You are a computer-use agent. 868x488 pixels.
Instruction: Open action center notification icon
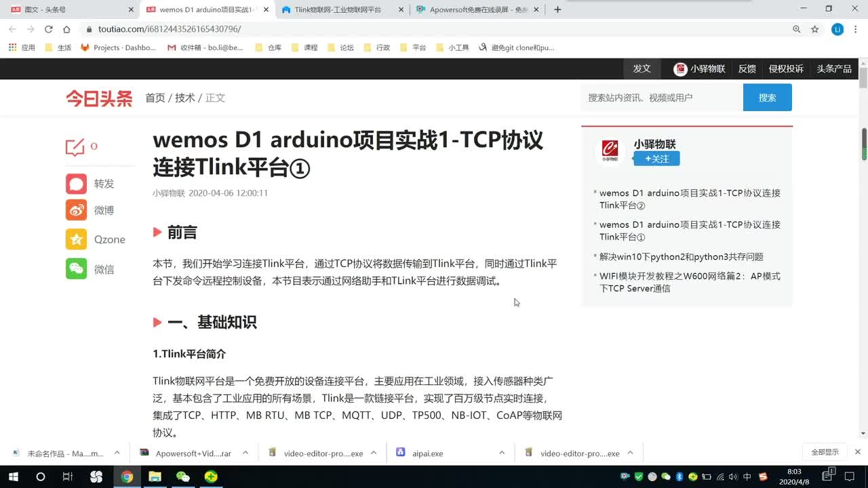(850, 476)
